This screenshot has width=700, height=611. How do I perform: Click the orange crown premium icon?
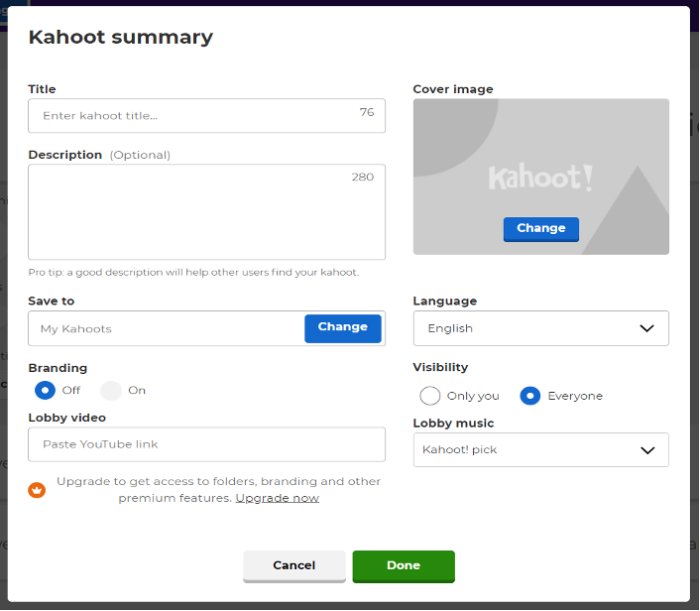pyautogui.click(x=37, y=490)
